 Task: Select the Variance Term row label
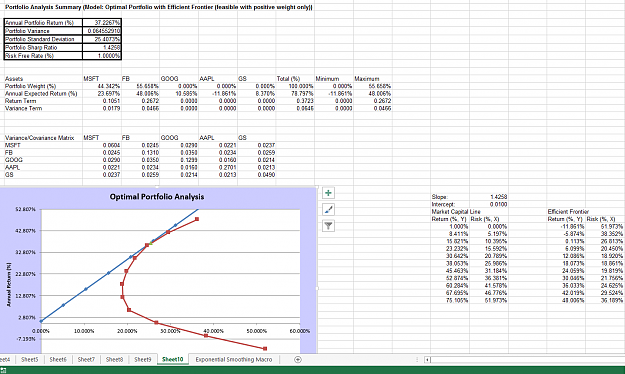coord(43,108)
